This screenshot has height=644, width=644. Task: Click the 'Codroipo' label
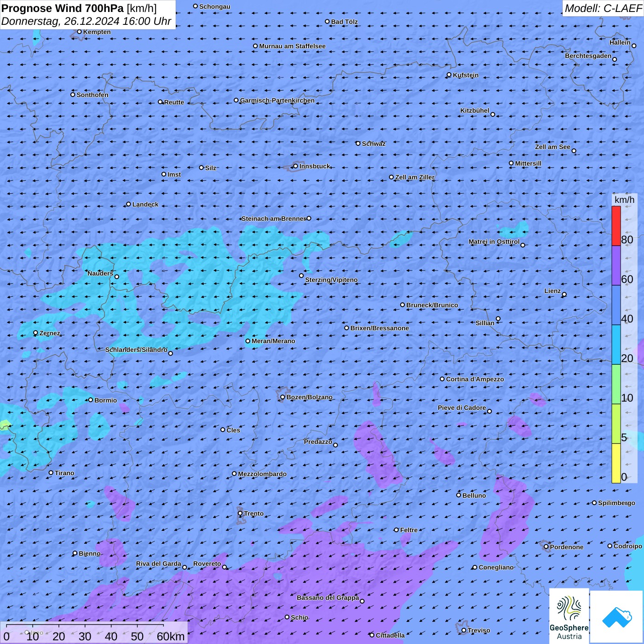(x=628, y=546)
